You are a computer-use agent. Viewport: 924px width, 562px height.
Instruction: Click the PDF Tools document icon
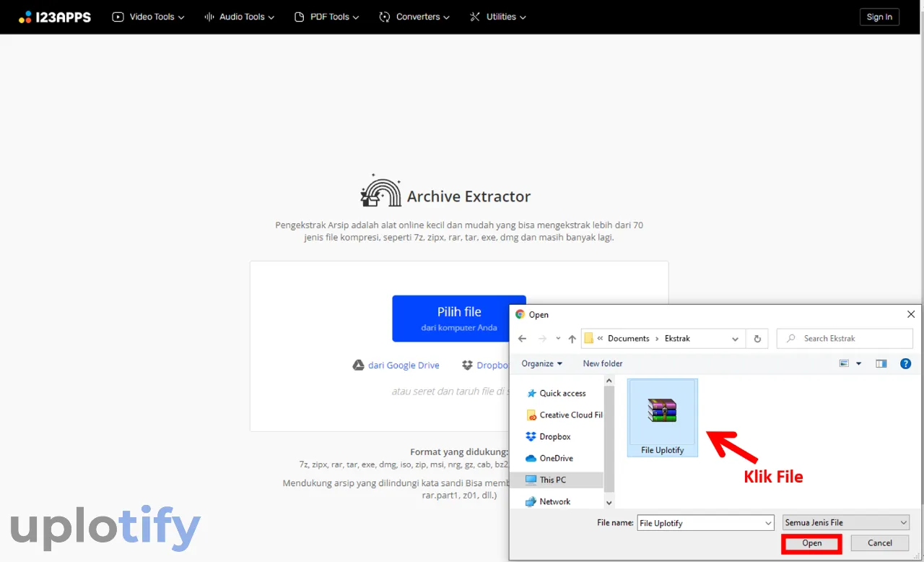tap(300, 17)
